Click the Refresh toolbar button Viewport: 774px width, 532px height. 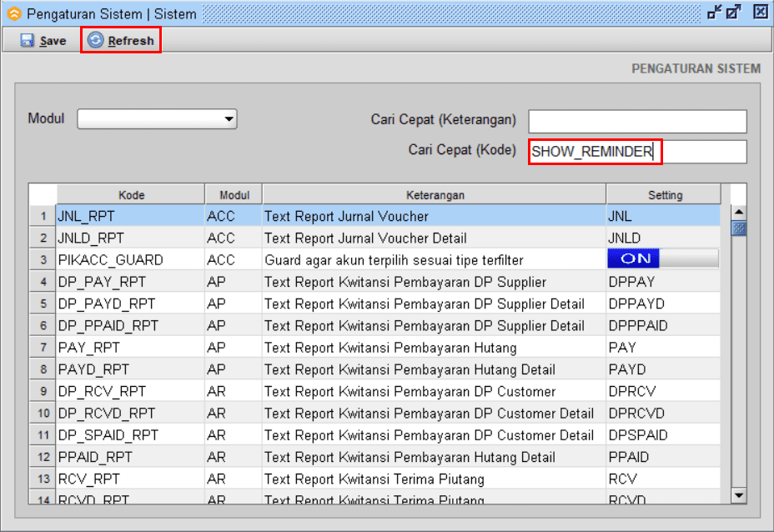(x=121, y=41)
